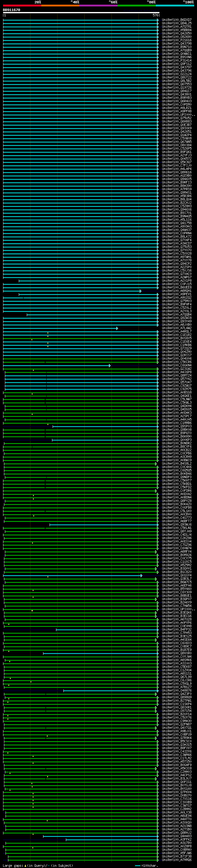197x868 pixels.
Task: Open the UniRef100_C1MKB6 hit
Action: pos(177,345)
